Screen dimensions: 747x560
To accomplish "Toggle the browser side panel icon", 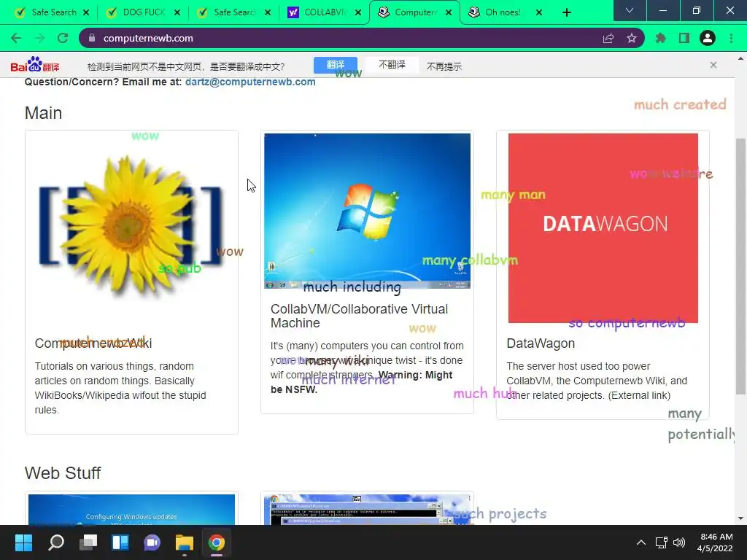I will (684, 38).
